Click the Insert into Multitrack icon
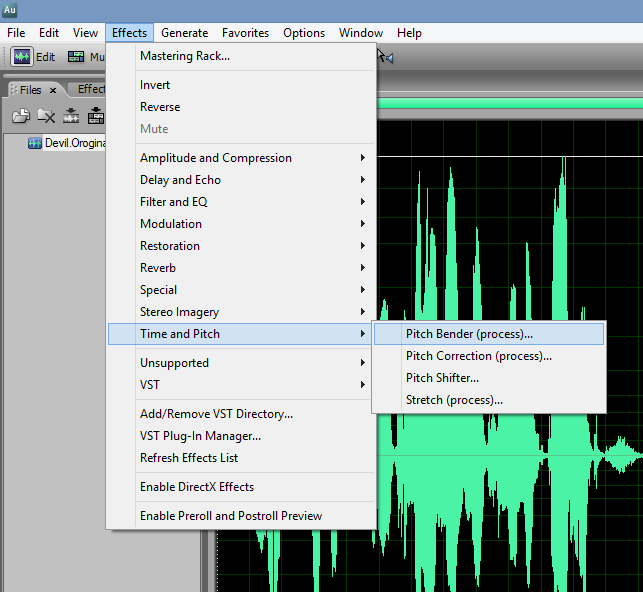Screen dimensions: 643x592 pos(95,116)
